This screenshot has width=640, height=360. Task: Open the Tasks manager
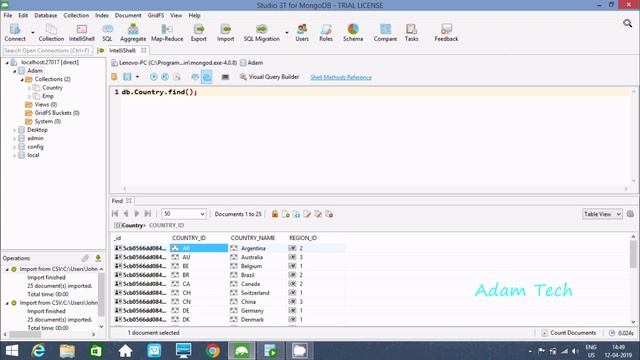[x=411, y=33]
